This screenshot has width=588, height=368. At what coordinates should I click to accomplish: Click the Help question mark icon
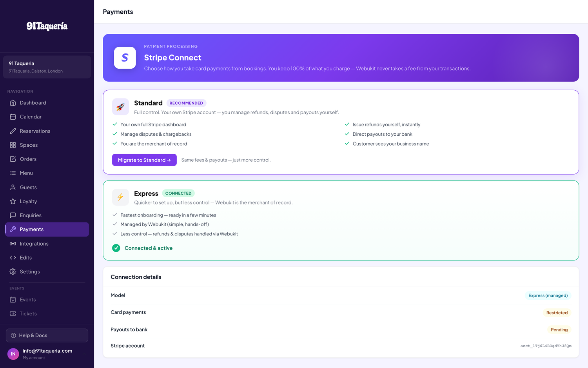tap(13, 335)
